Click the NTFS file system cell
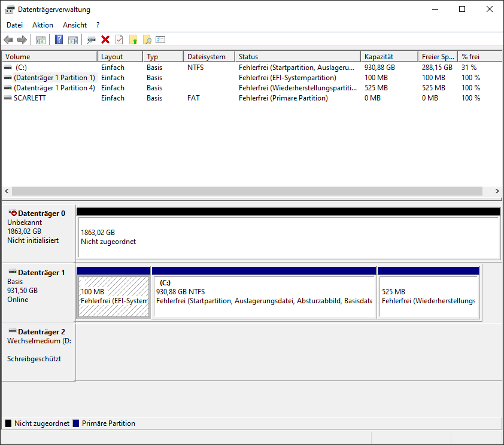 pos(195,68)
